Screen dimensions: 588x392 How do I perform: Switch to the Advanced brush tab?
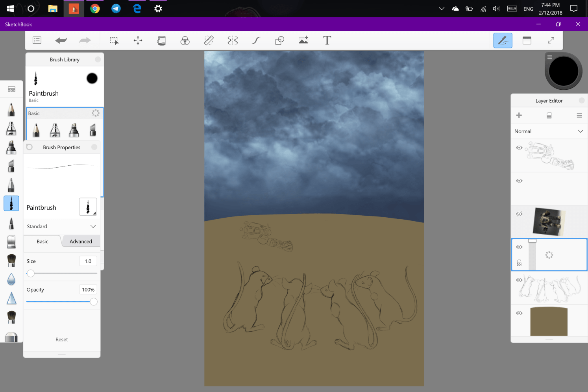coord(81,241)
